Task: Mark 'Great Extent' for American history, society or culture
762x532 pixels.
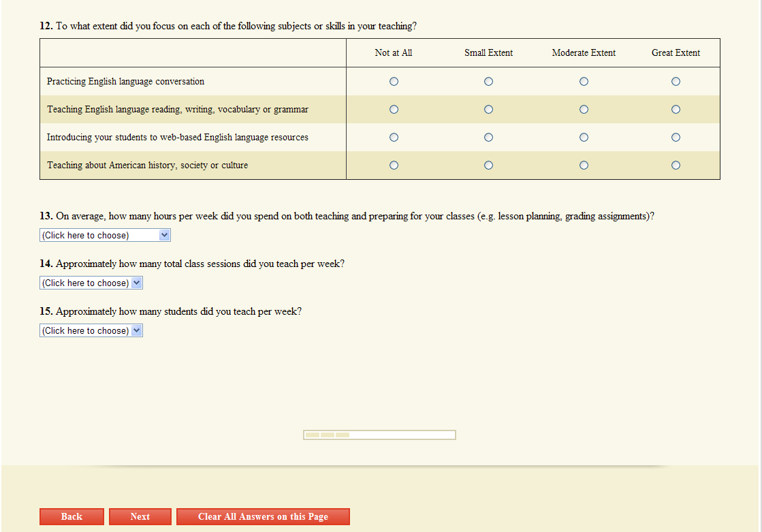Action: tap(676, 166)
